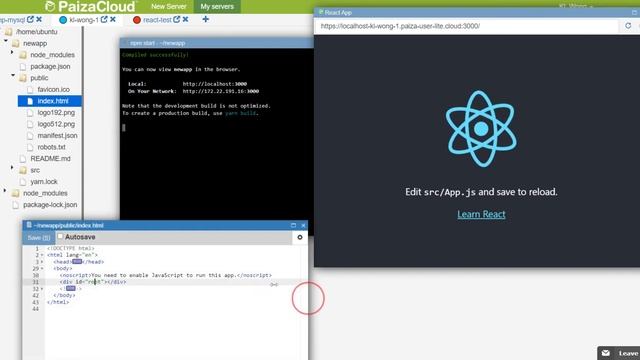The width and height of the screenshot is (640, 360).
Task: Open ki-wong-1 server in new window icon
Action: tap(104, 19)
